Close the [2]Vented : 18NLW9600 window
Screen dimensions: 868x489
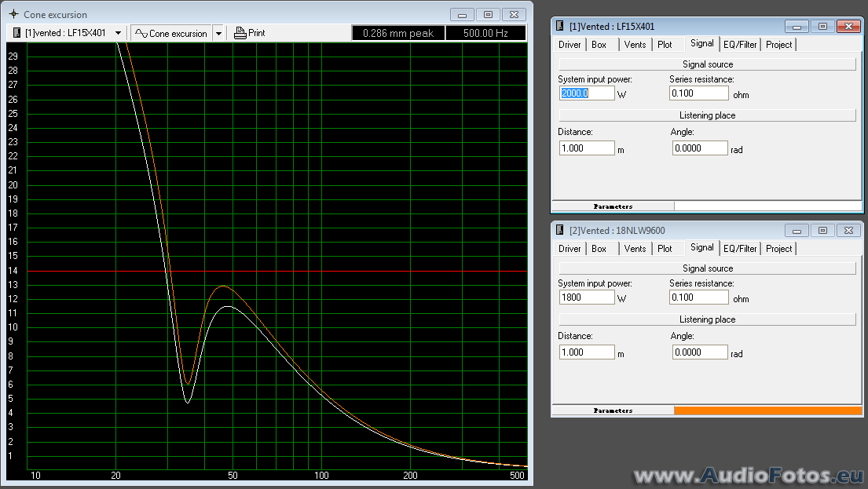point(848,231)
